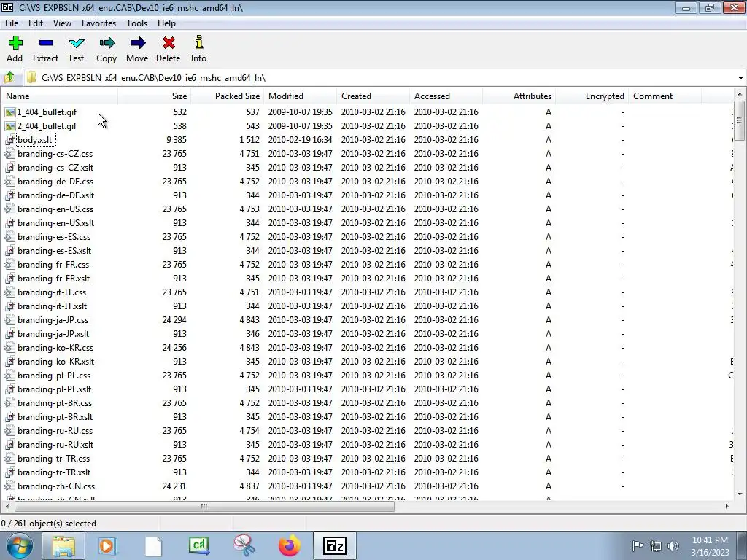Open the File menu
The height and width of the screenshot is (560, 747).
12,23
